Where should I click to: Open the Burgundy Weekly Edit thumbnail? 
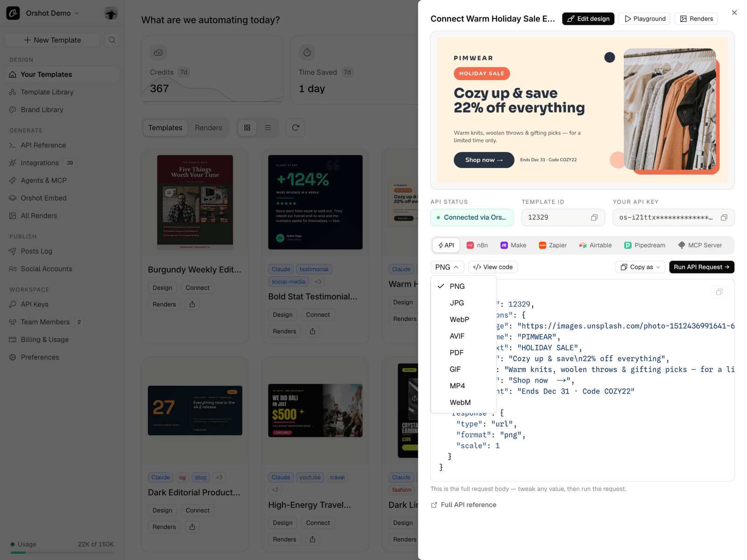click(195, 202)
